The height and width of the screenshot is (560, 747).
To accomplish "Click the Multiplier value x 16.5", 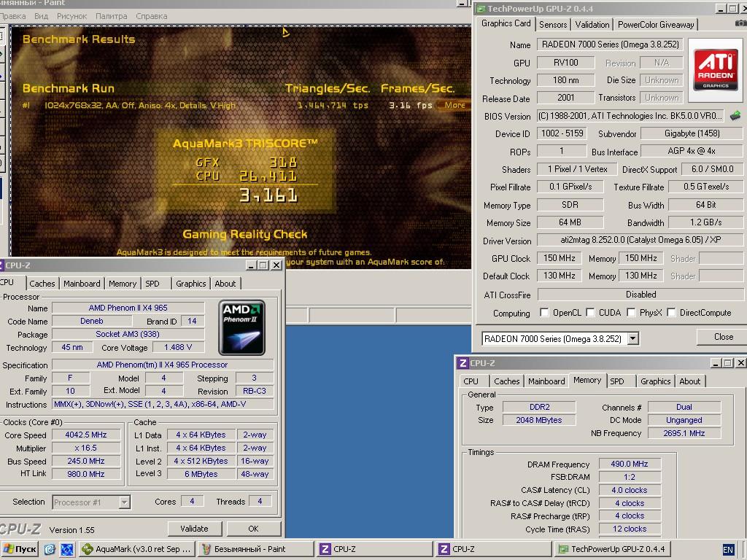I will (x=86, y=448).
